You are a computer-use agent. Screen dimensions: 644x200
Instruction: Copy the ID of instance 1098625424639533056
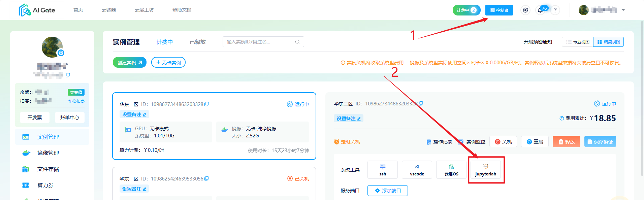pos(206,178)
